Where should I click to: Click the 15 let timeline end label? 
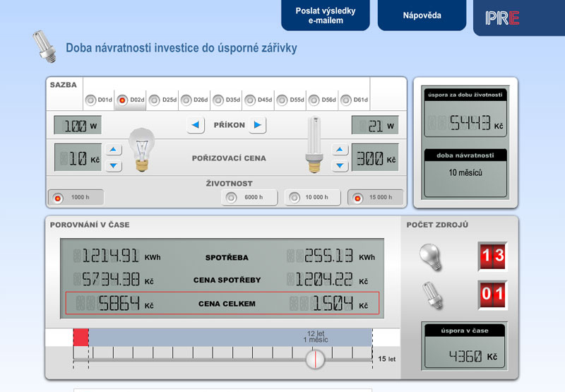coord(386,359)
